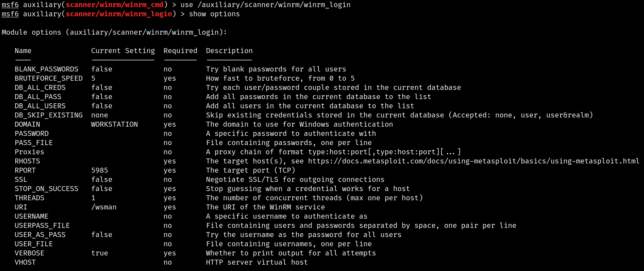644x271 pixels.
Task: Click the second msf6 prompt label
Action: (x=10, y=14)
